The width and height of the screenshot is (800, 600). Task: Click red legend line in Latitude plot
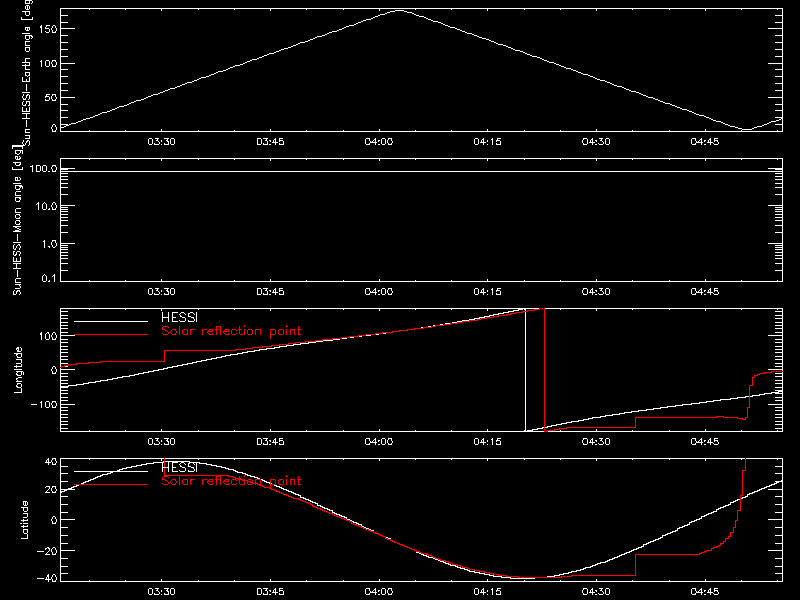111,484
